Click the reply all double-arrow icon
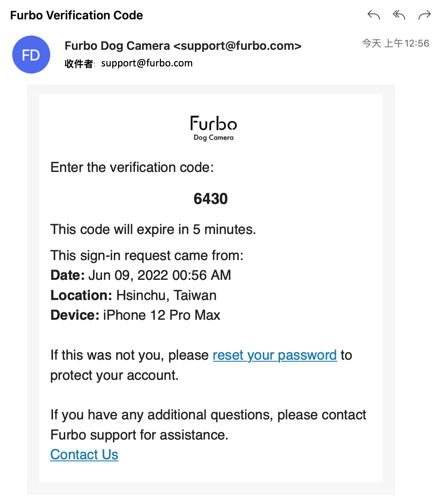Screen dimensions: 448x498 click(x=399, y=15)
